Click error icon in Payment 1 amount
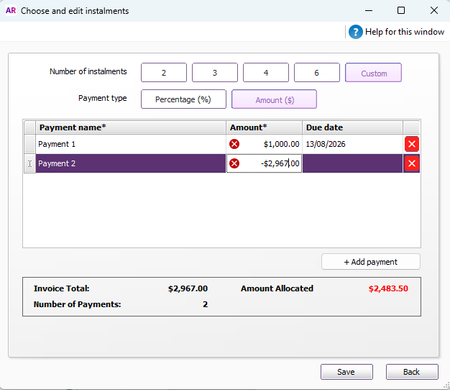The image size is (450, 390). coord(234,144)
